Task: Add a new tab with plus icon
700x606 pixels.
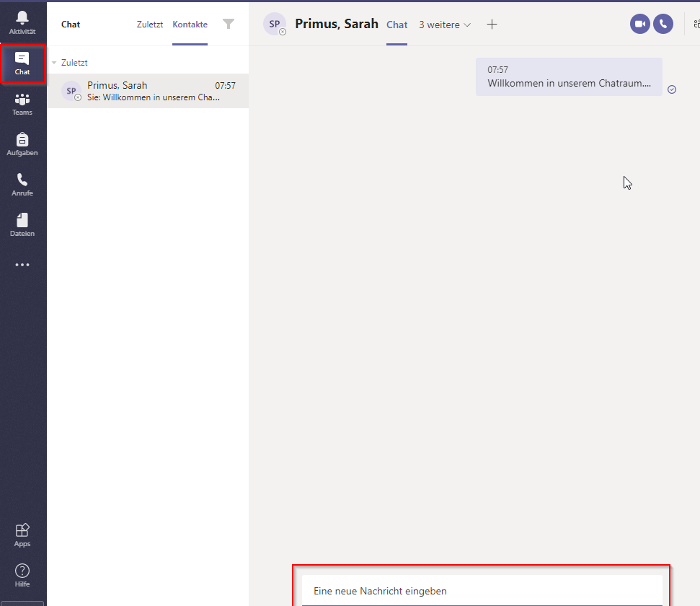Action: point(492,25)
